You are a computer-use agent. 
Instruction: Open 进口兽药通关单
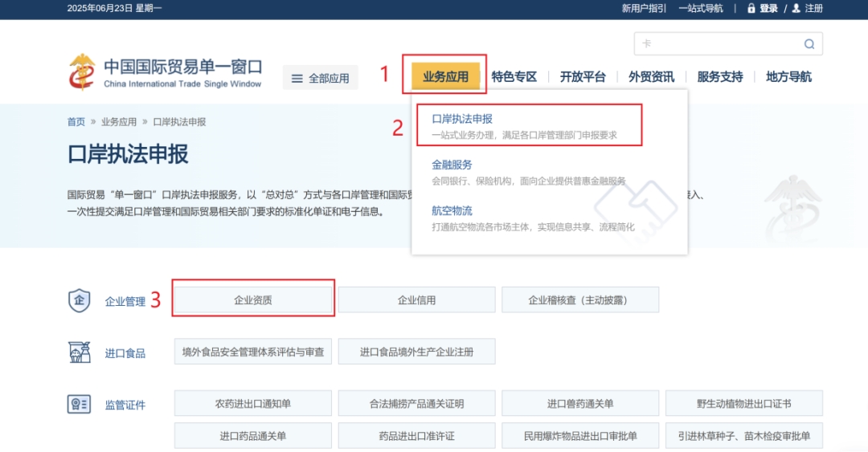580,403
